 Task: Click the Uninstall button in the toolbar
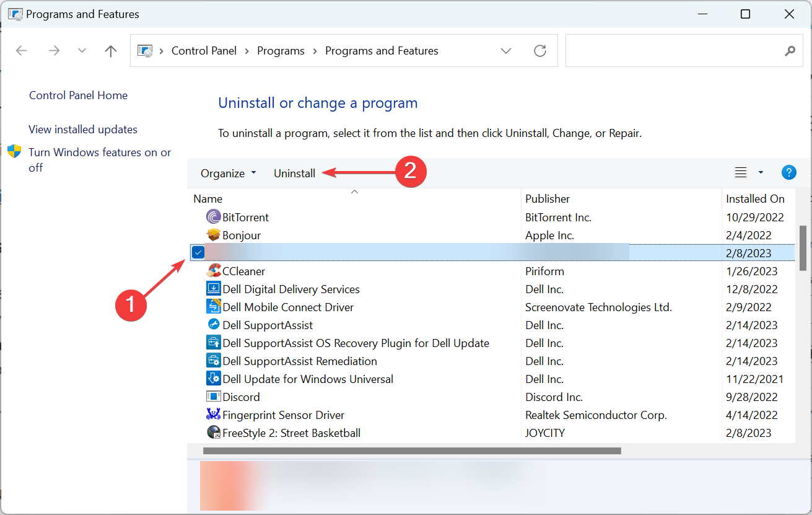click(x=294, y=174)
